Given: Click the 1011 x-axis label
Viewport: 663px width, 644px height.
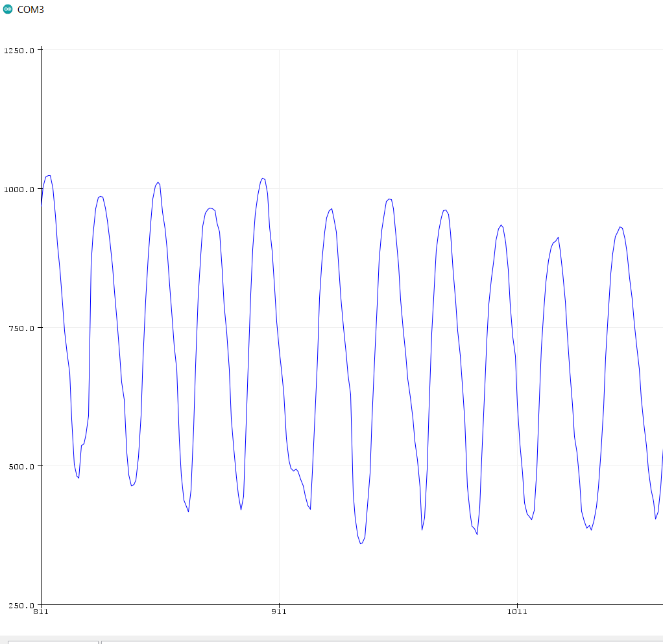Looking at the screenshot, I should coord(517,611).
